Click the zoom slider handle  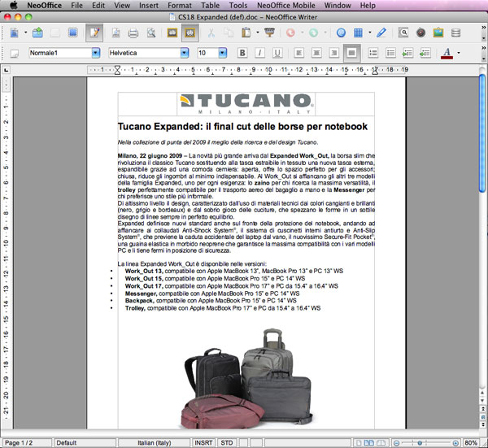click(420, 442)
